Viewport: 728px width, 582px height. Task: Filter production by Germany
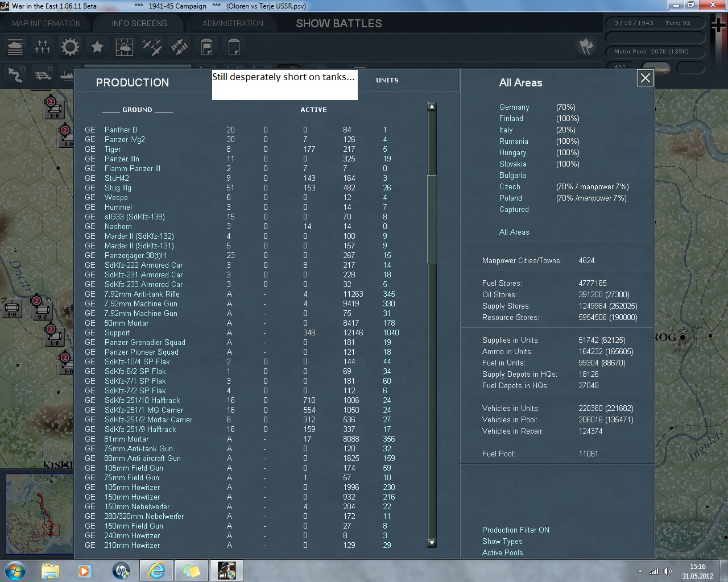514,107
